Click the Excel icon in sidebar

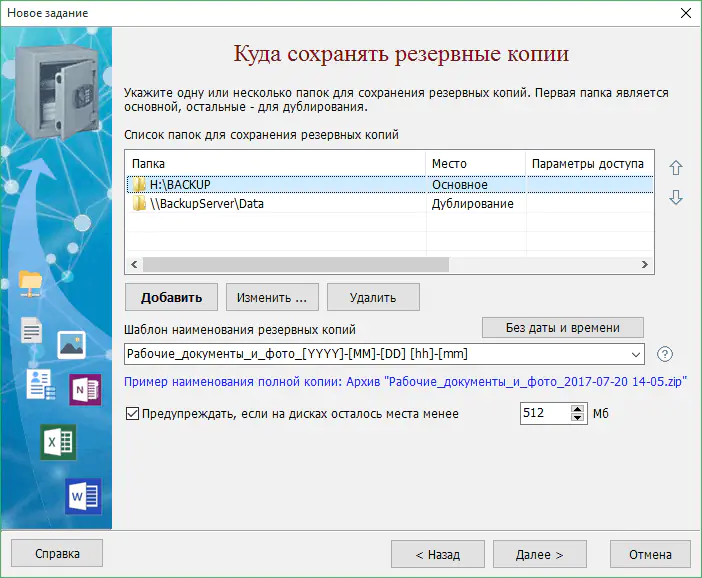coord(58,441)
